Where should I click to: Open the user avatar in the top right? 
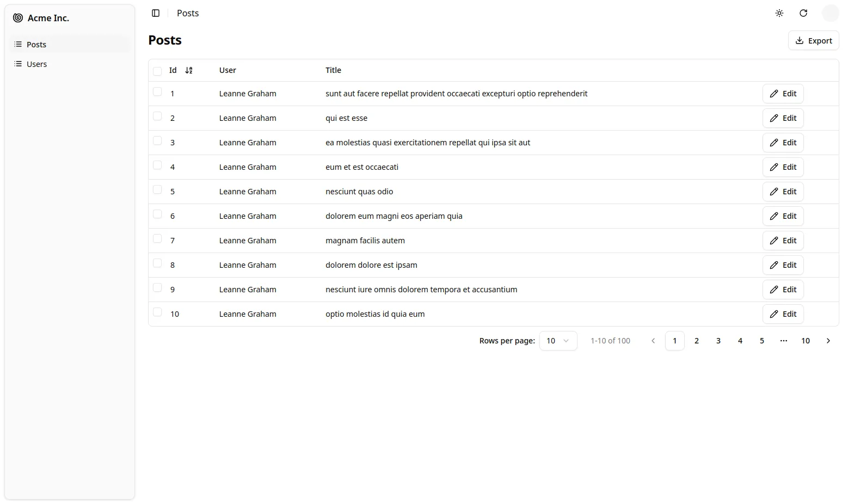click(831, 13)
